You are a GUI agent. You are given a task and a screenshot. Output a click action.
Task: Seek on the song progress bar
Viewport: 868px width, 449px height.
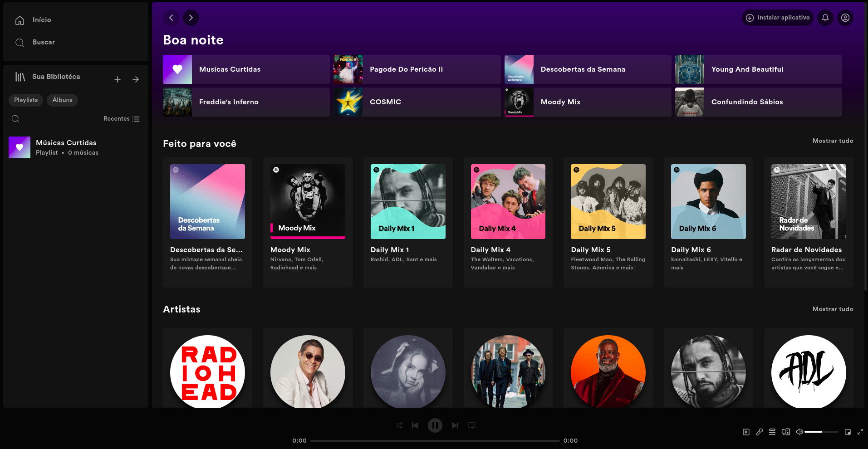point(435,441)
